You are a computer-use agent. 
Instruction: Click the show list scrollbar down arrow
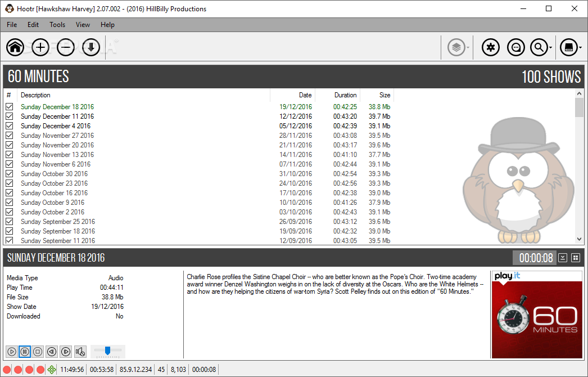(x=579, y=239)
